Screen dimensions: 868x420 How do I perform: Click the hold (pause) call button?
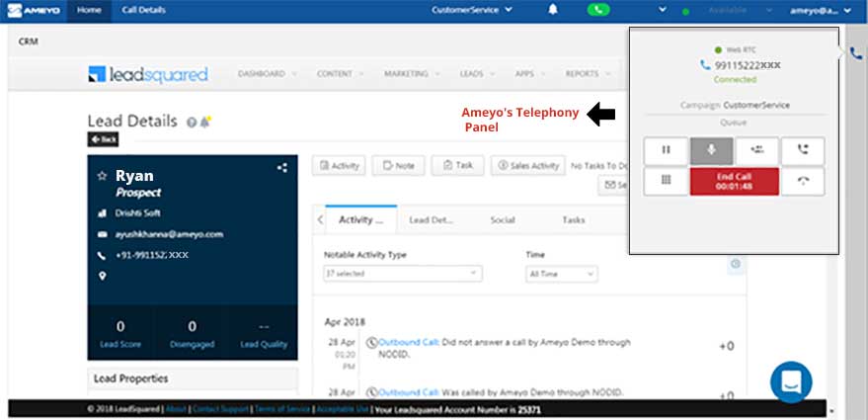click(666, 151)
